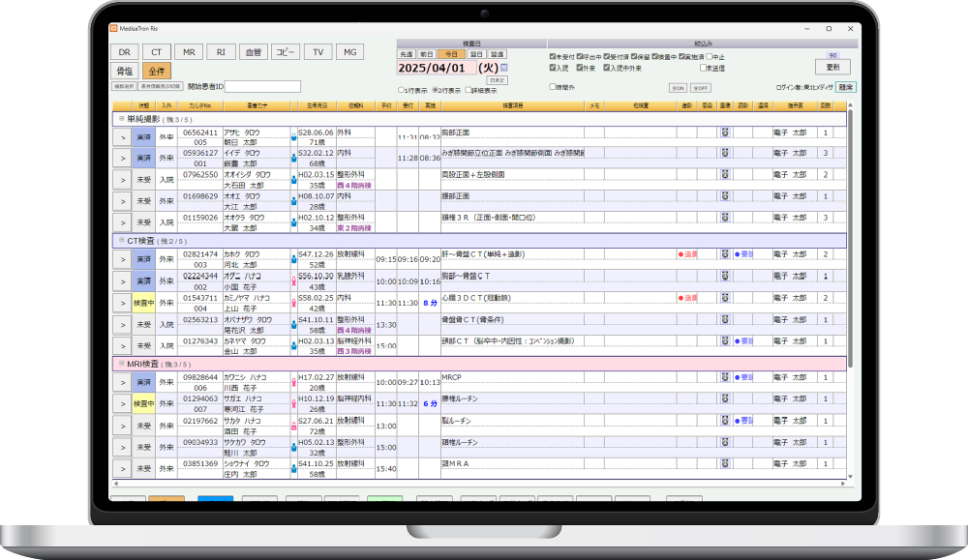Image resolution: width=968 pixels, height=560 pixels.
Task: Enable the 中止 filter checkbox
Action: tap(710, 56)
